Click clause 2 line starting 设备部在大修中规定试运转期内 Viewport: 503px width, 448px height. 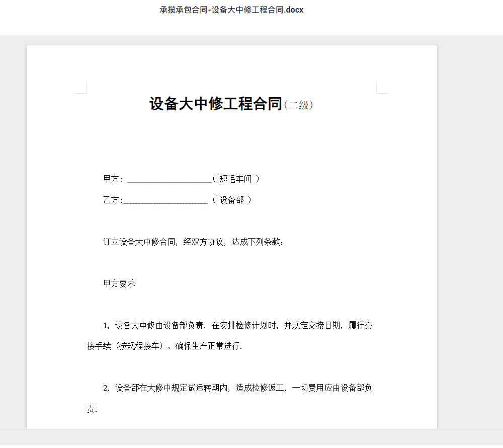pos(237,388)
